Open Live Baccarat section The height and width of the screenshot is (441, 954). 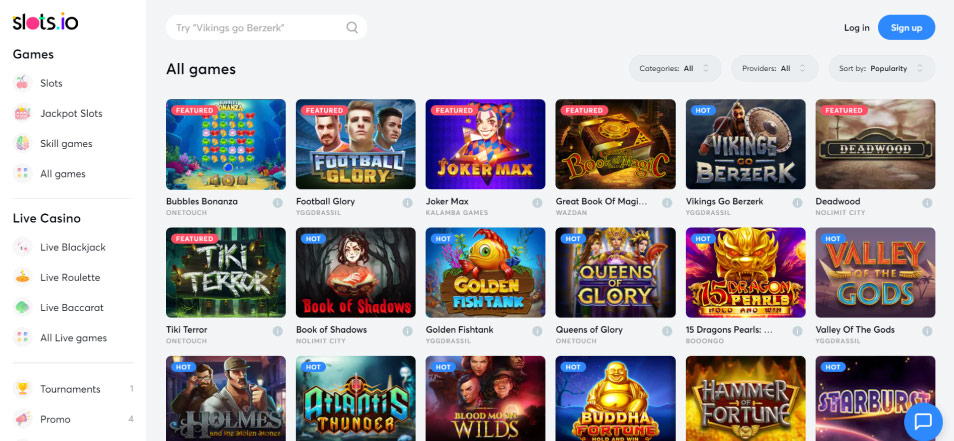[73, 307]
